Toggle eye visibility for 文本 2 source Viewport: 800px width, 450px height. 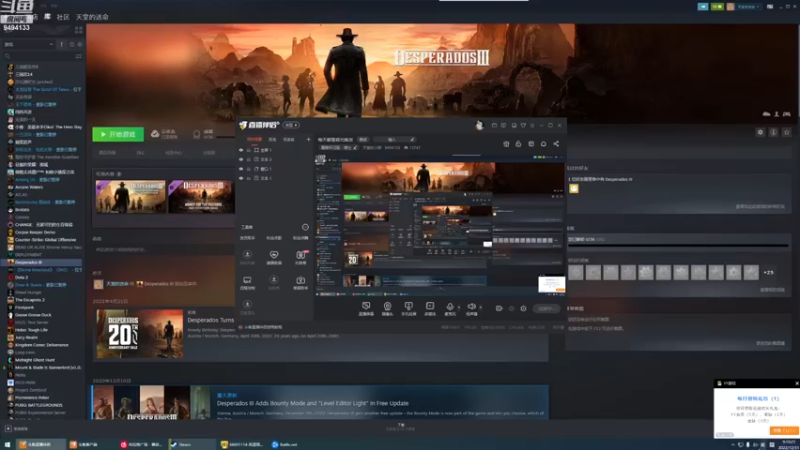241,160
